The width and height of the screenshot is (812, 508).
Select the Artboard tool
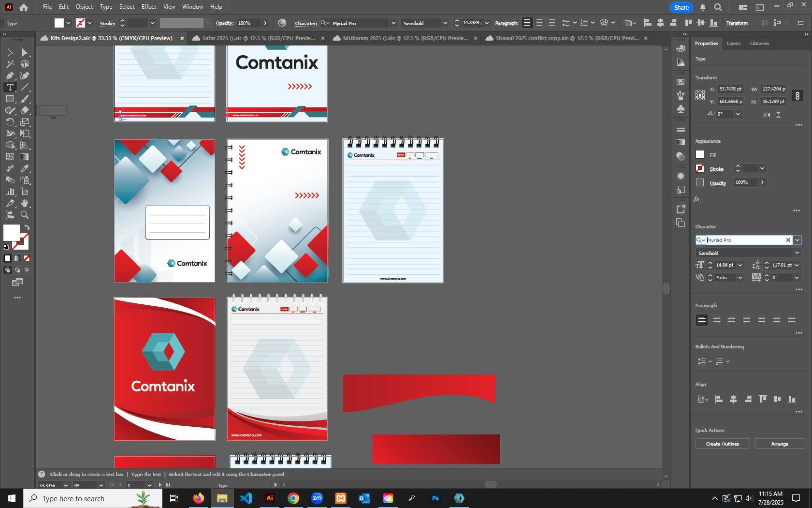click(x=25, y=192)
